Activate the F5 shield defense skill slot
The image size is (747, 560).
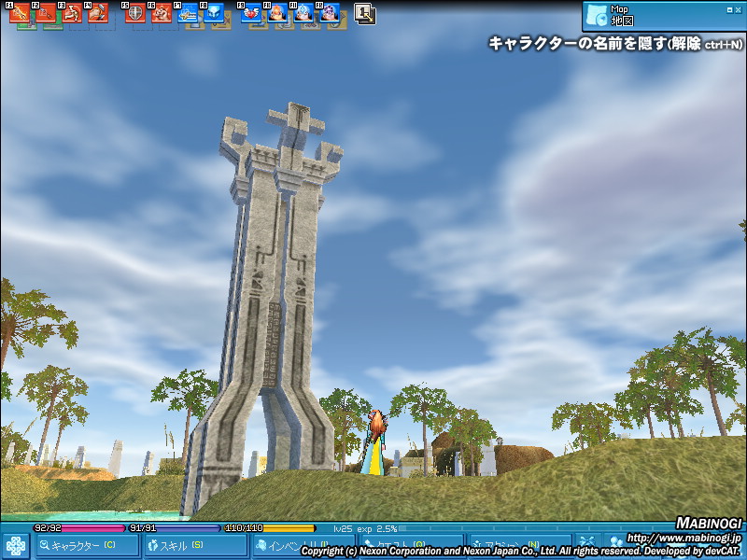click(135, 13)
